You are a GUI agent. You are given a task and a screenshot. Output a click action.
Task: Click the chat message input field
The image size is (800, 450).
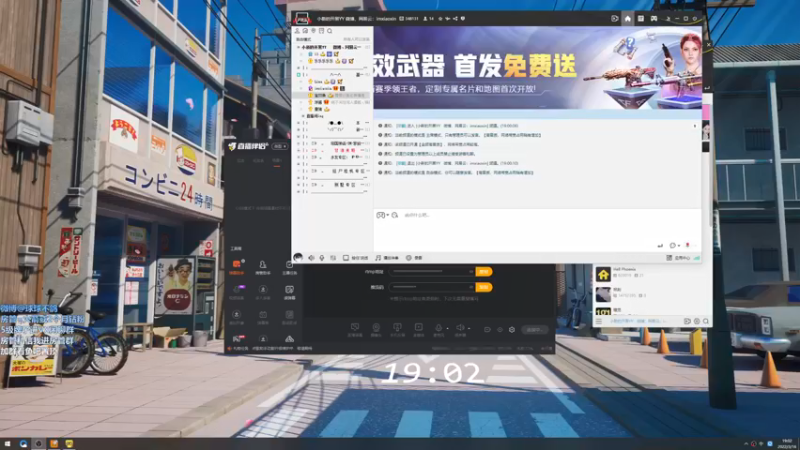pyautogui.click(x=537, y=227)
